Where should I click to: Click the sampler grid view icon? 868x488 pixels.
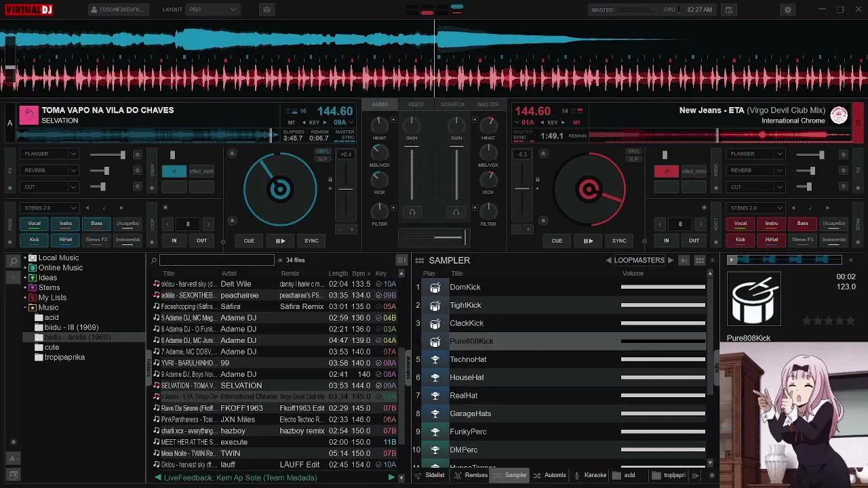(699, 261)
